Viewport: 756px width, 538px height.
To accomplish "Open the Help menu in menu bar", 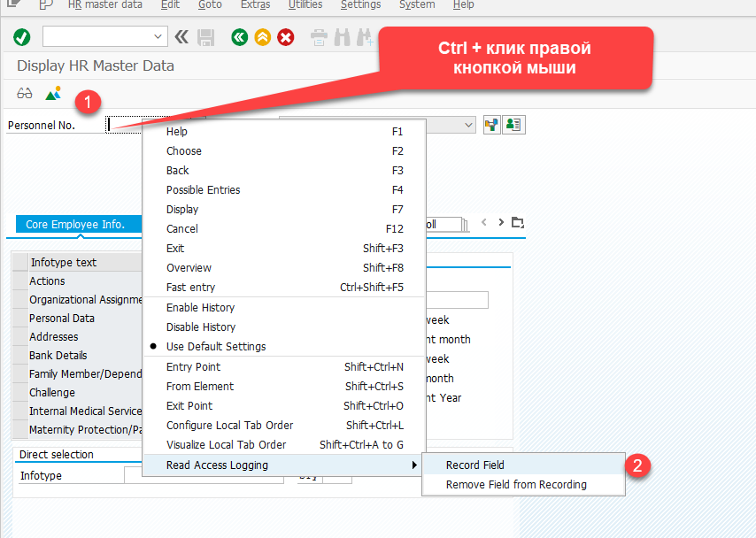I will pyautogui.click(x=463, y=4).
